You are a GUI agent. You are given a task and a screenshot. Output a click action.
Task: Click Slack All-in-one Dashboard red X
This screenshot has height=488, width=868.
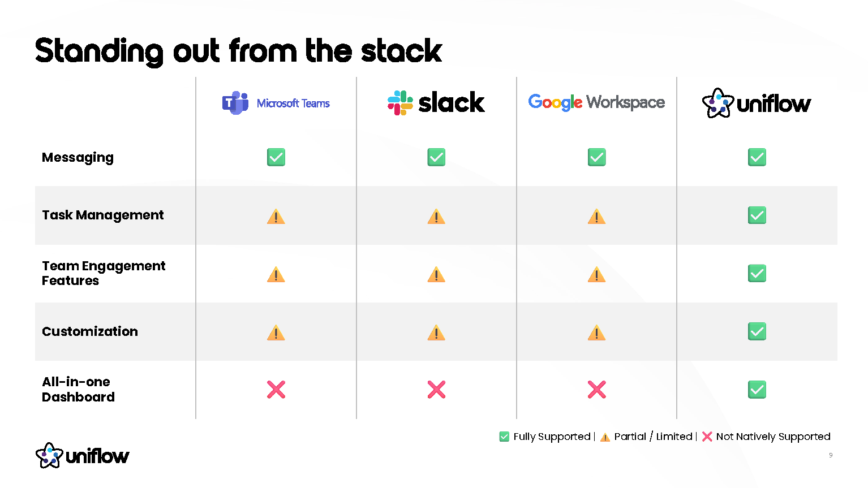click(x=436, y=390)
